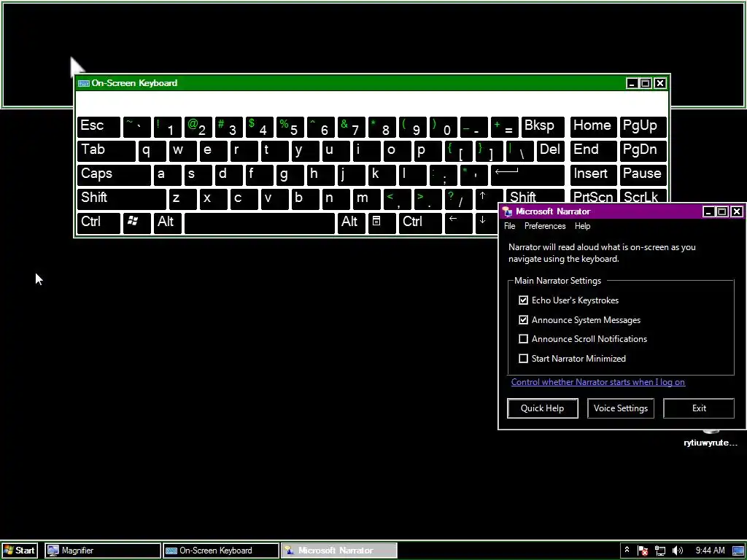The image size is (747, 560).
Task: Select Microsoft Narrator taskbar item
Action: pyautogui.click(x=338, y=551)
